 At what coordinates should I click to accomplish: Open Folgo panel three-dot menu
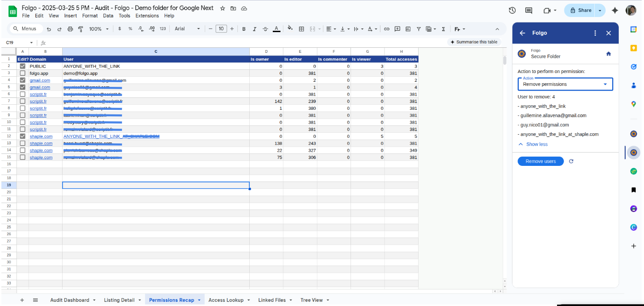(595, 33)
